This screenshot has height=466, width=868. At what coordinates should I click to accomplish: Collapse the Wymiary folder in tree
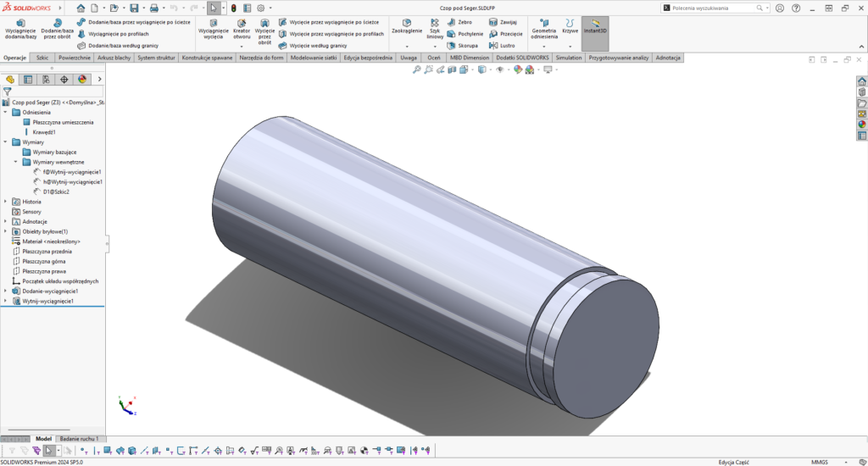coord(6,142)
